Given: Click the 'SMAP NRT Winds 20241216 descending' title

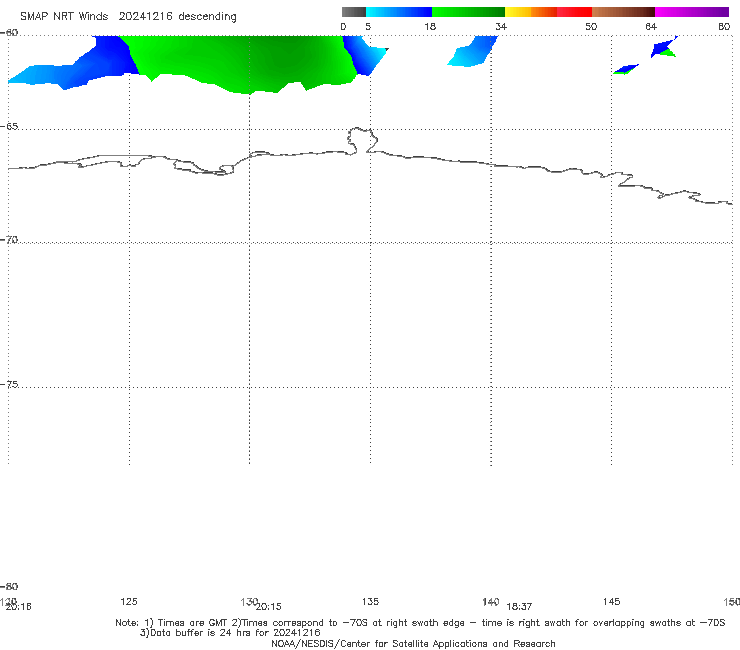Looking at the screenshot, I should [x=128, y=17].
